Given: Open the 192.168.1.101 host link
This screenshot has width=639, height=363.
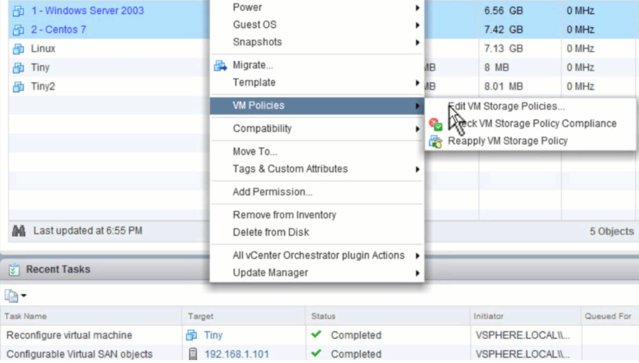Looking at the screenshot, I should 237,354.
